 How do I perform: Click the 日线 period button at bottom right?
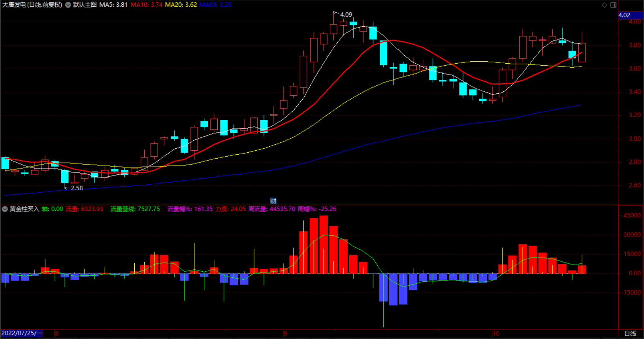(x=630, y=333)
